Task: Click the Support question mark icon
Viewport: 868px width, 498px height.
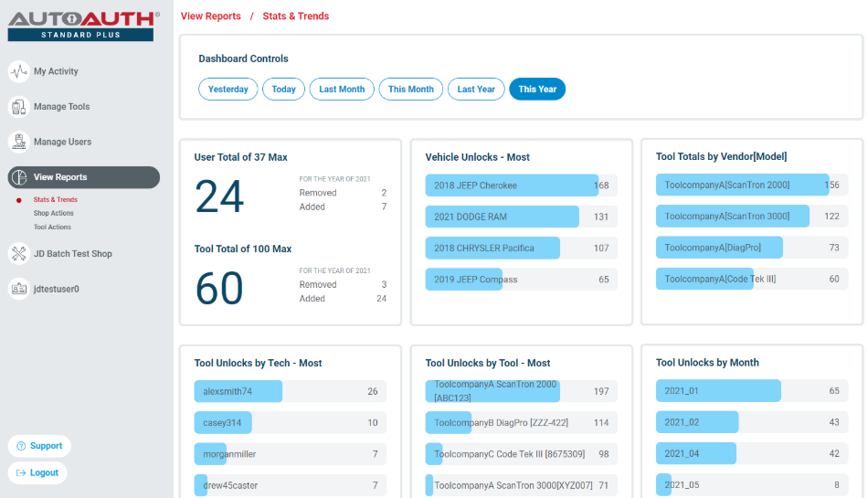Action: (x=20, y=446)
